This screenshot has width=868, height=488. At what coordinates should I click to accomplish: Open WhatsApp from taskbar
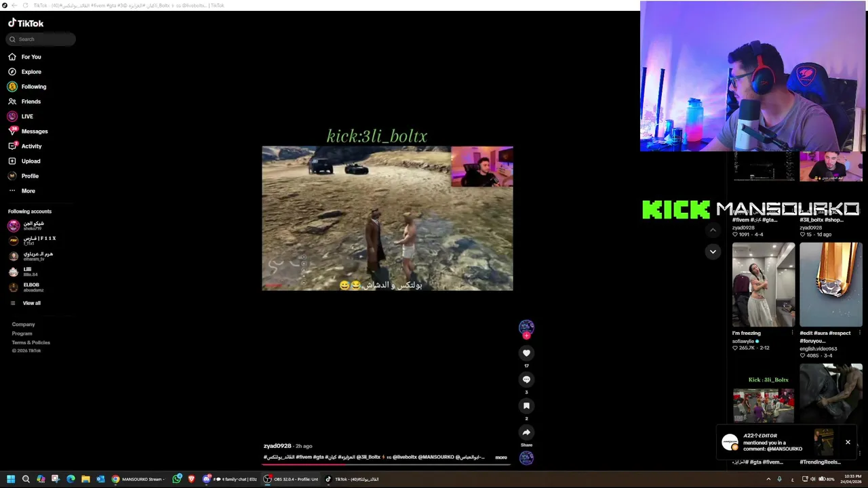[177, 479]
